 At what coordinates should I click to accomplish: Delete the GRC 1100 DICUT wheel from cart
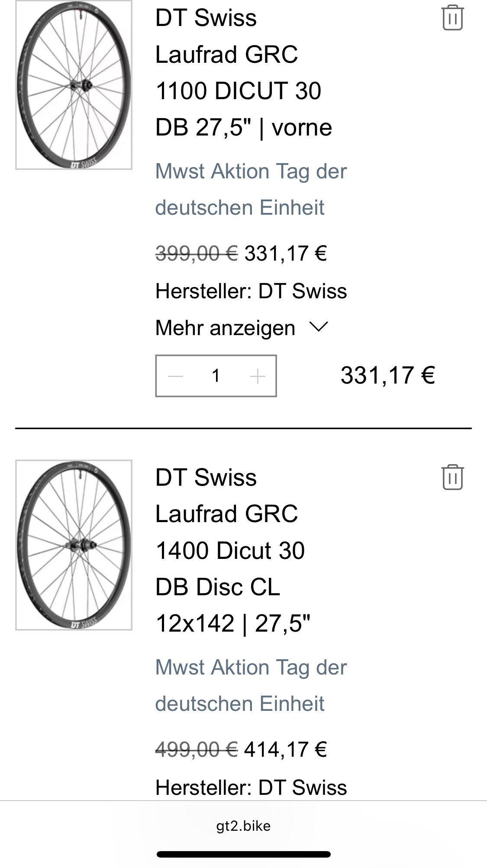click(x=453, y=18)
